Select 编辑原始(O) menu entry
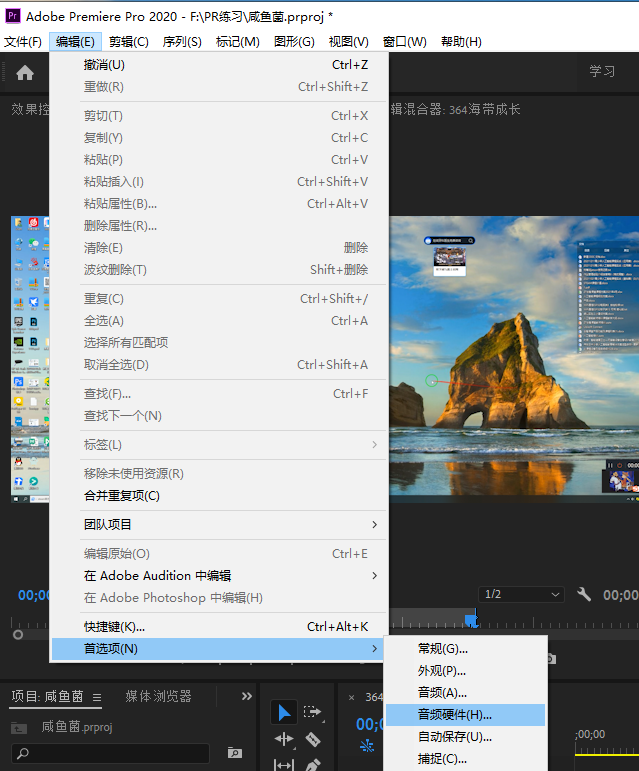 pyautogui.click(x=218, y=554)
